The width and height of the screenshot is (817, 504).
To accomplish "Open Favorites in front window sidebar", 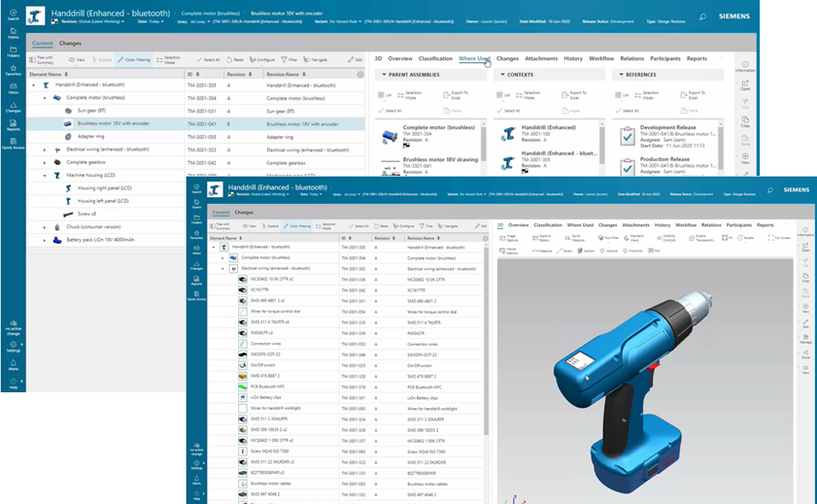I will 196,234.
